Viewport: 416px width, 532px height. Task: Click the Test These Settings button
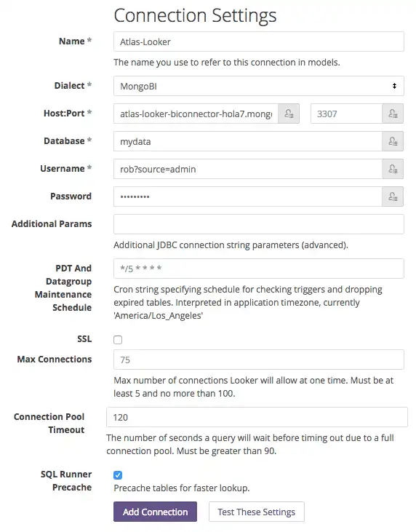coord(256,512)
